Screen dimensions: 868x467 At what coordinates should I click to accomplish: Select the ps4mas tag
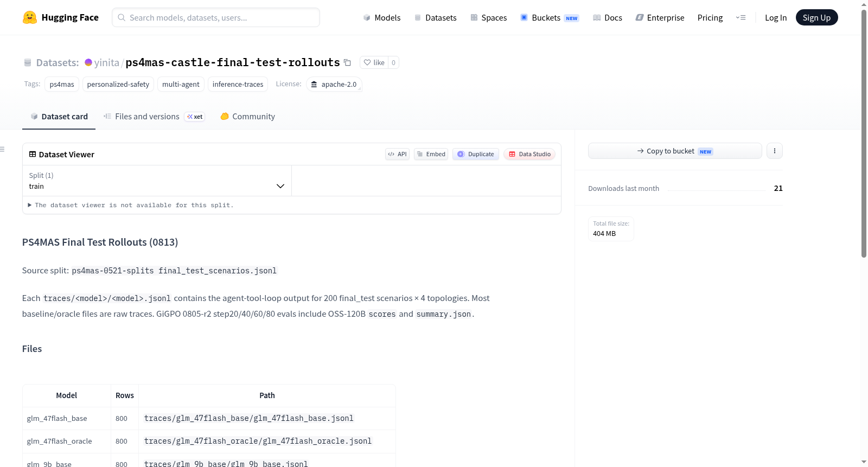pos(62,84)
